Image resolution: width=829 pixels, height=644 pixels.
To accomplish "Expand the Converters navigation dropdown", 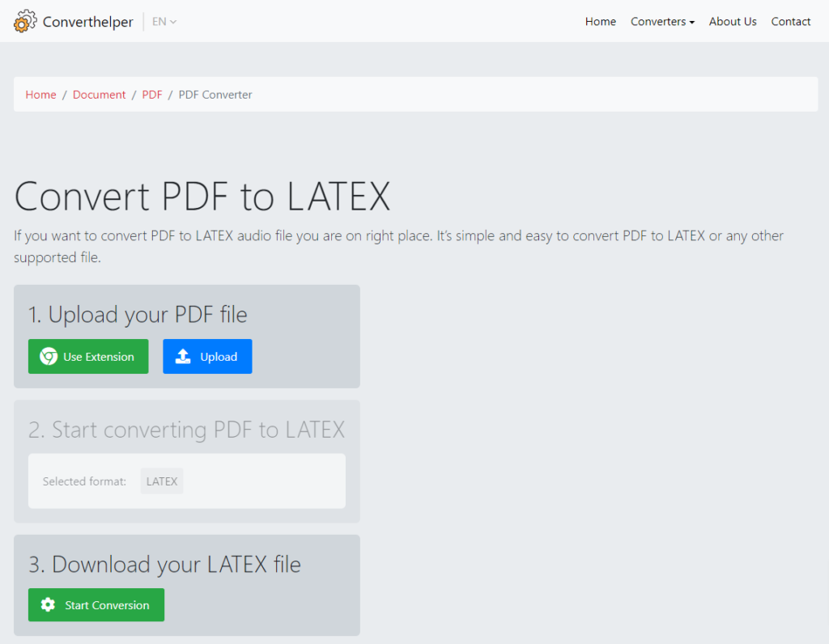I will 662,22.
